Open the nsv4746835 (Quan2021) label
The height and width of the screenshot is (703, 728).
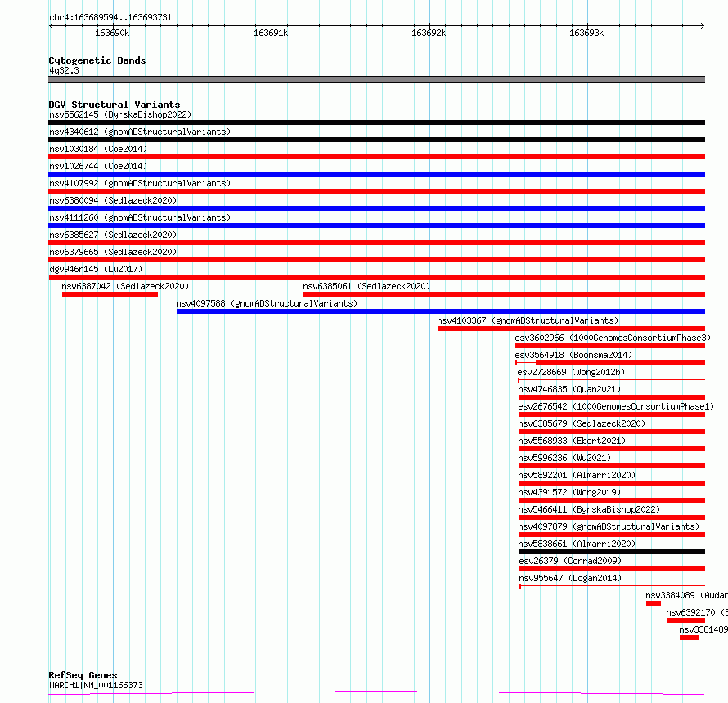pos(569,389)
